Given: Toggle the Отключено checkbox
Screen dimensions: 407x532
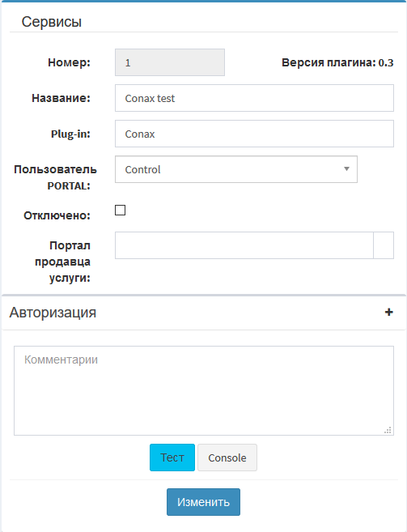Looking at the screenshot, I should click(x=120, y=210).
